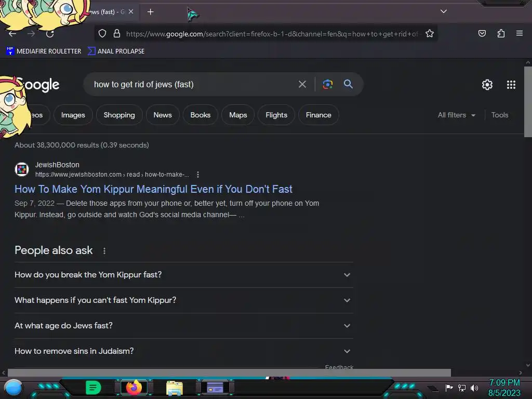The width and height of the screenshot is (532, 399).
Task: Click the scroll-up arrow of vertical scrollbar
Action: pyautogui.click(x=528, y=62)
